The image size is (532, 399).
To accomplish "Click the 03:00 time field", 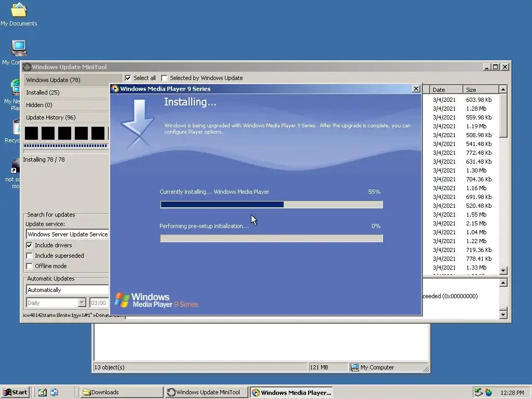I will coord(99,303).
